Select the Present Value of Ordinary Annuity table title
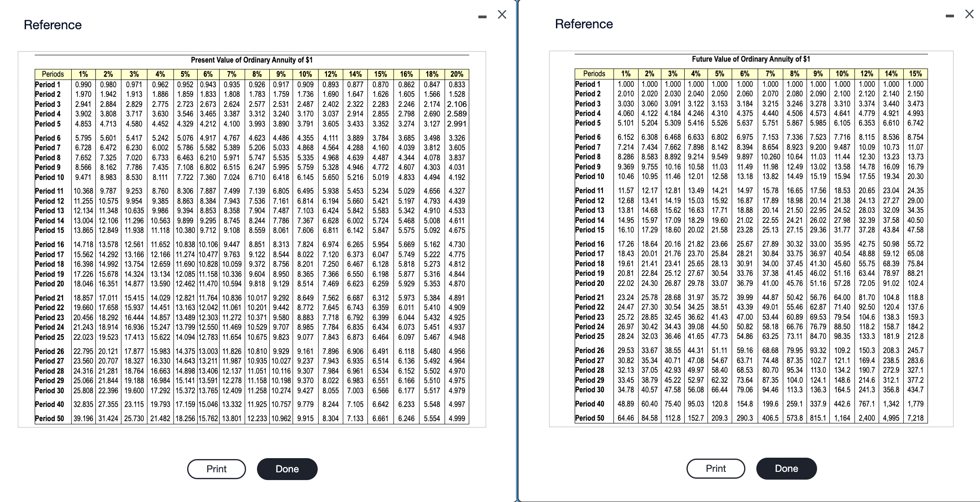 tap(251, 59)
